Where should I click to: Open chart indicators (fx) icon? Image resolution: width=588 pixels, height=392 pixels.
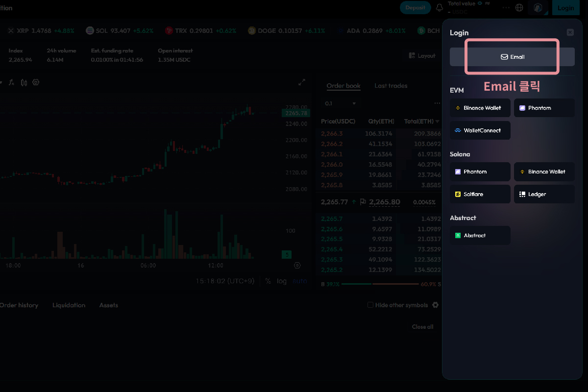click(x=12, y=82)
